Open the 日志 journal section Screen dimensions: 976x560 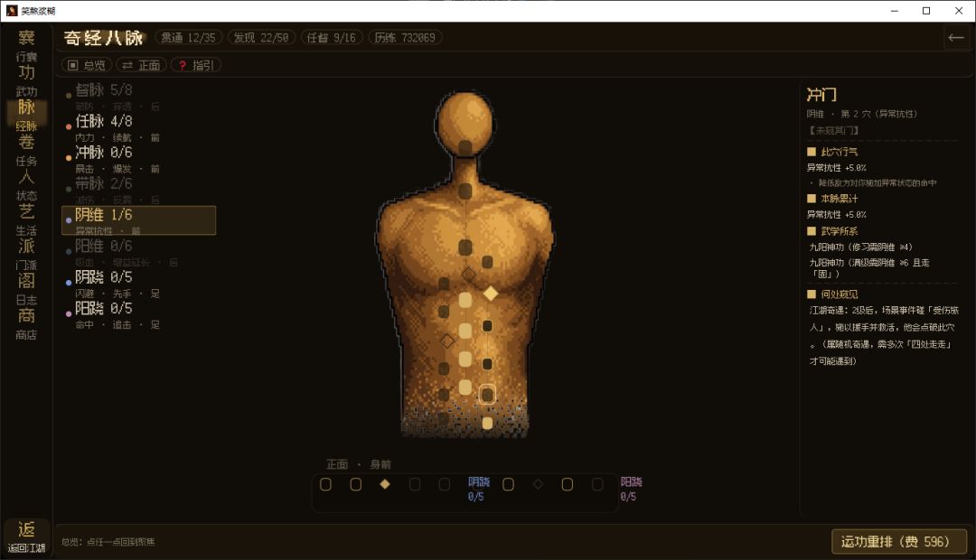click(x=26, y=289)
